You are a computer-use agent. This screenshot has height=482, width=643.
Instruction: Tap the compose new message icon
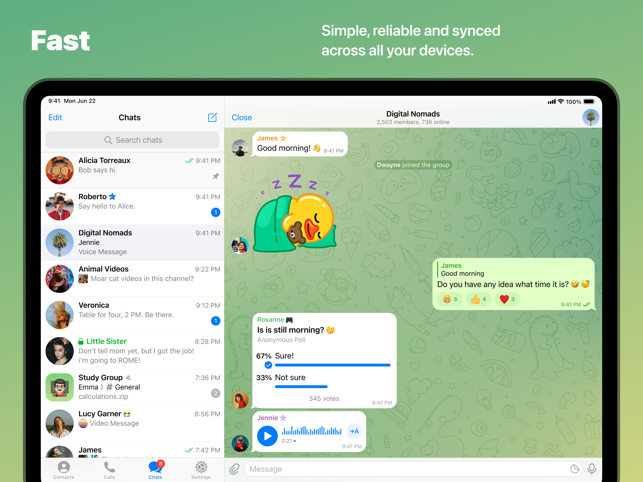[212, 117]
